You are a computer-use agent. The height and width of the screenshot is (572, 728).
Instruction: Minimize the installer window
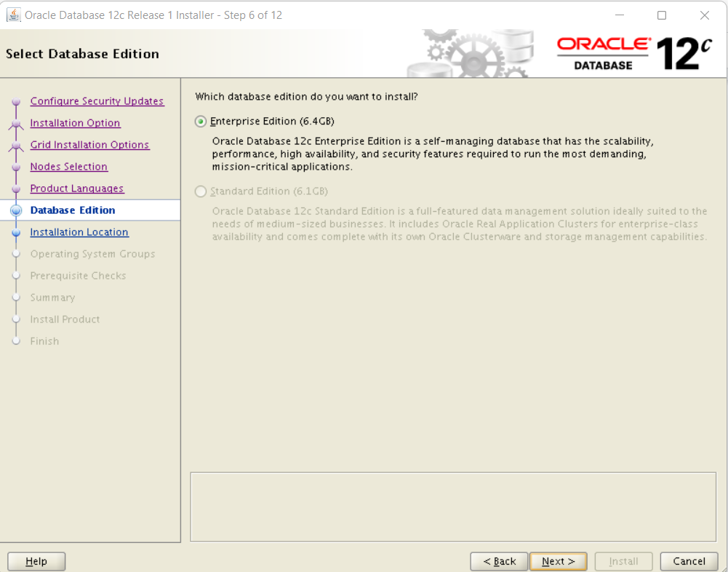[620, 15]
